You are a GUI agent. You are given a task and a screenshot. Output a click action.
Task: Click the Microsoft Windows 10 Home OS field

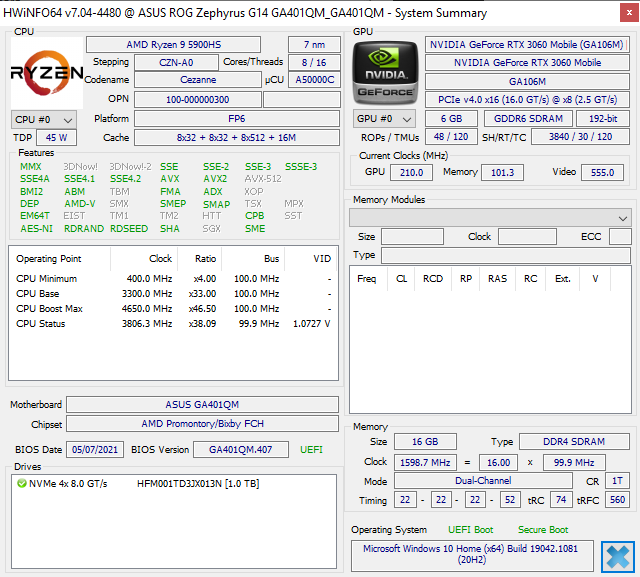coord(471,556)
